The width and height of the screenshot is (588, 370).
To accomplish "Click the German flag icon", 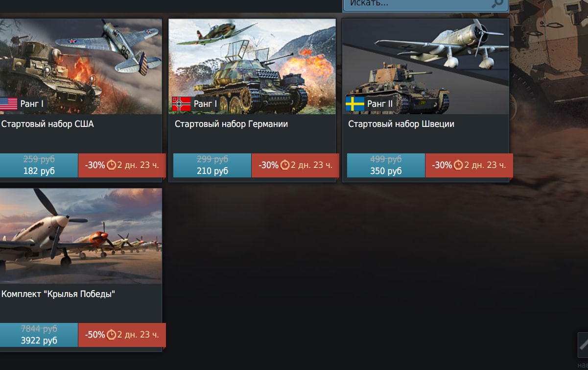I will [x=181, y=104].
